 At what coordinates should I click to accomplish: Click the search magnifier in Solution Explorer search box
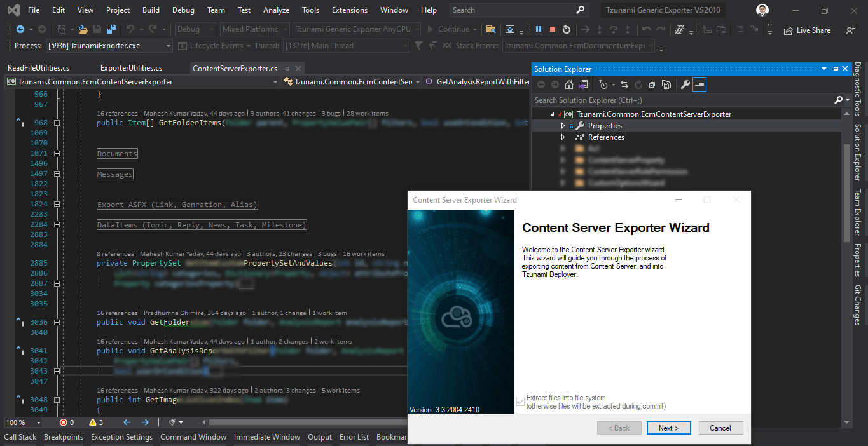click(x=838, y=100)
